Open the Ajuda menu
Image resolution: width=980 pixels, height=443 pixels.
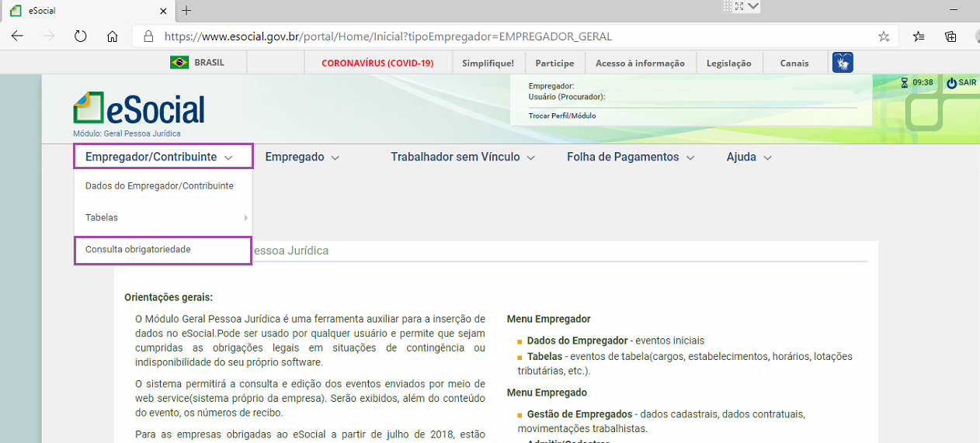point(749,157)
